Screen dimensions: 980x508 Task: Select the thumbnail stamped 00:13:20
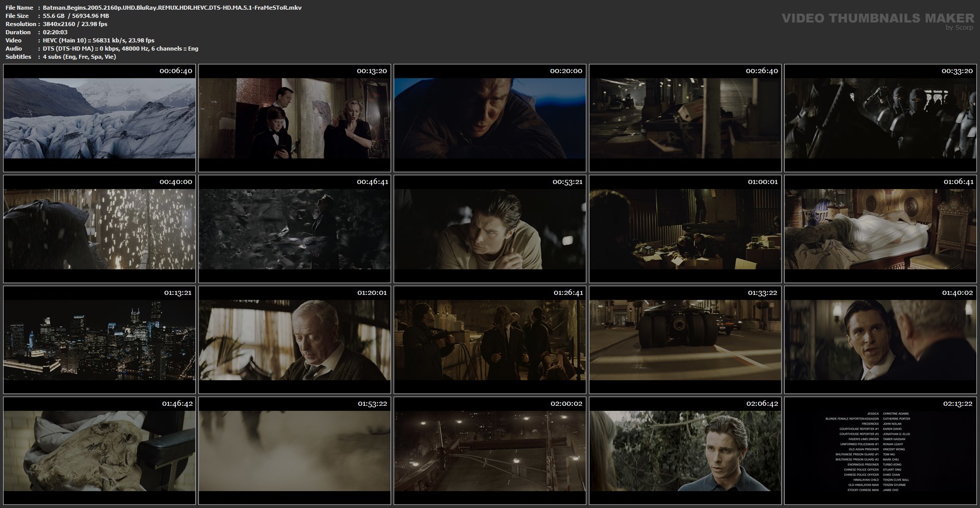point(294,118)
